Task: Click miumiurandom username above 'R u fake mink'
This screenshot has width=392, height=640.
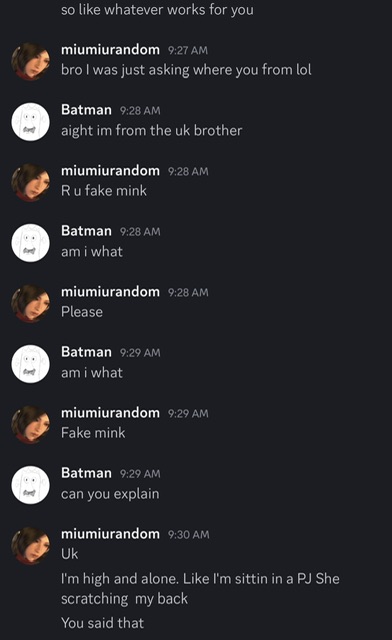Action: click(x=110, y=171)
